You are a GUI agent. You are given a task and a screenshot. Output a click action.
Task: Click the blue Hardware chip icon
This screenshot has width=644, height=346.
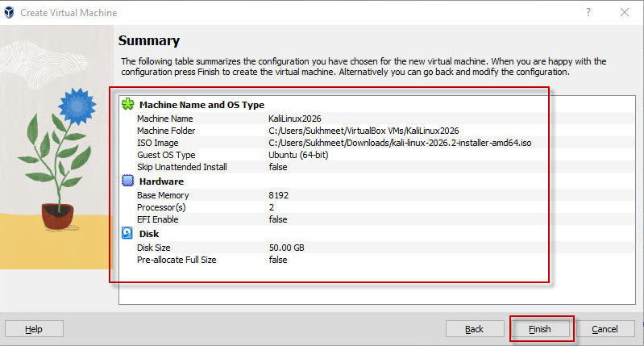[127, 181]
